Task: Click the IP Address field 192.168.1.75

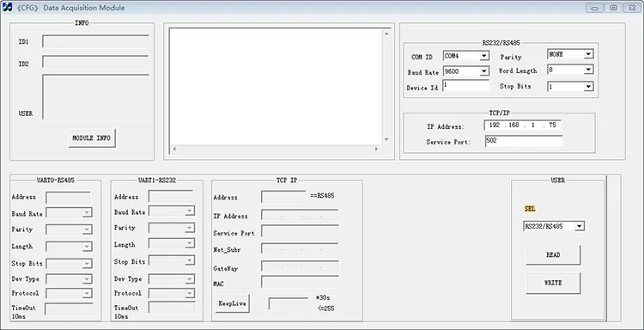Action: coord(522,125)
